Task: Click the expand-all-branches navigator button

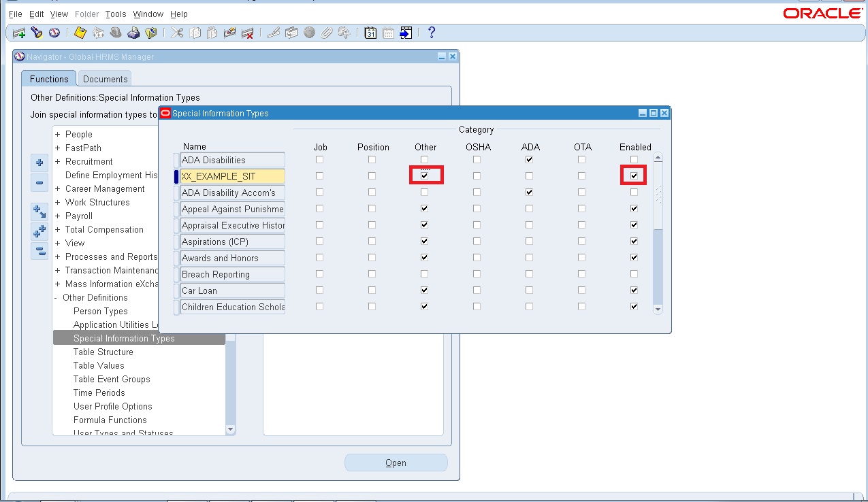Action: 39,231
